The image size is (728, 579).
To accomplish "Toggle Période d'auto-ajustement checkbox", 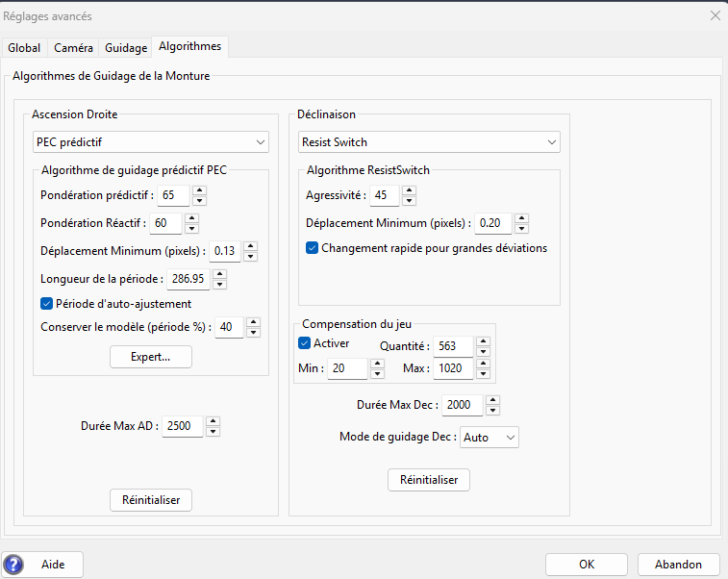I will pos(46,304).
